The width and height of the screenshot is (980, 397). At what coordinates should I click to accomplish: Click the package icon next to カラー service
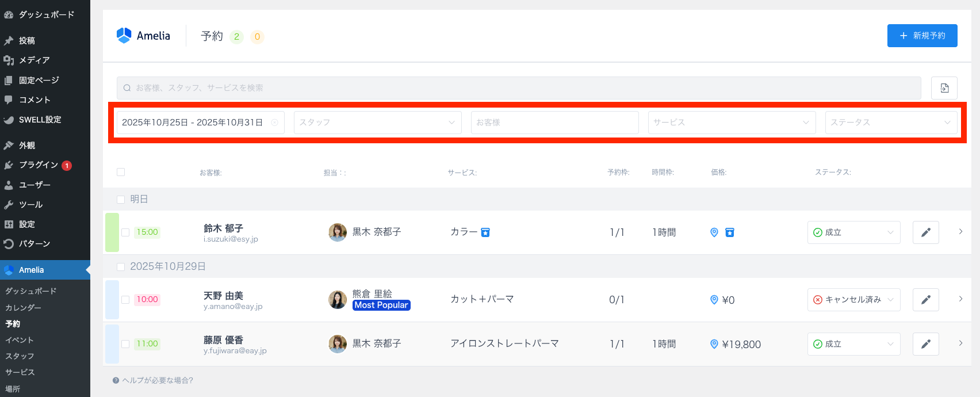tap(485, 232)
